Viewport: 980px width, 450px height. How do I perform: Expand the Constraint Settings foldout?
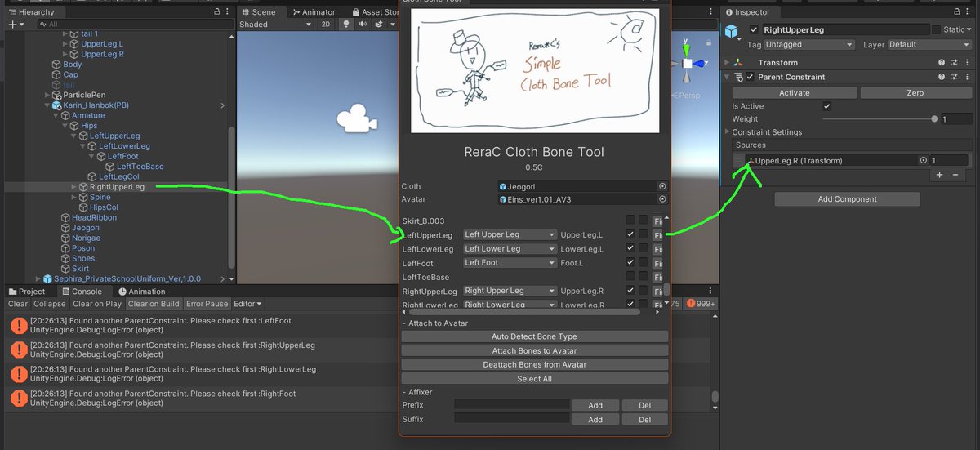pyautogui.click(x=728, y=132)
